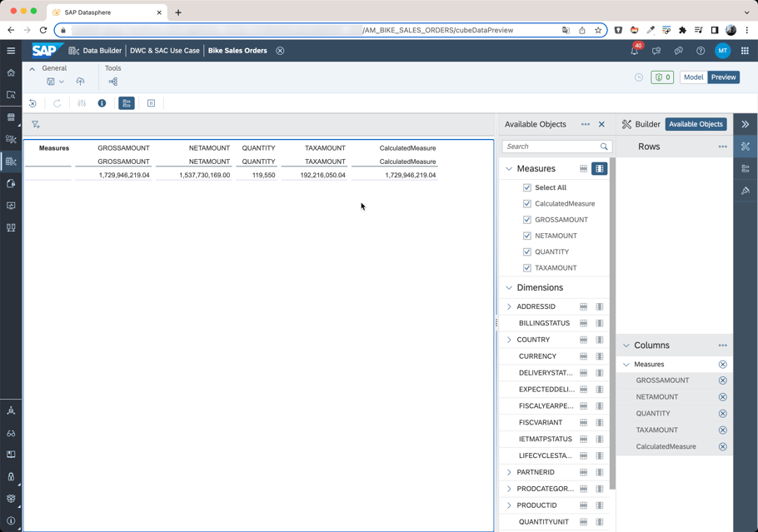This screenshot has height=532, width=758.
Task: Toggle the Select All measures checkbox
Action: (527, 187)
